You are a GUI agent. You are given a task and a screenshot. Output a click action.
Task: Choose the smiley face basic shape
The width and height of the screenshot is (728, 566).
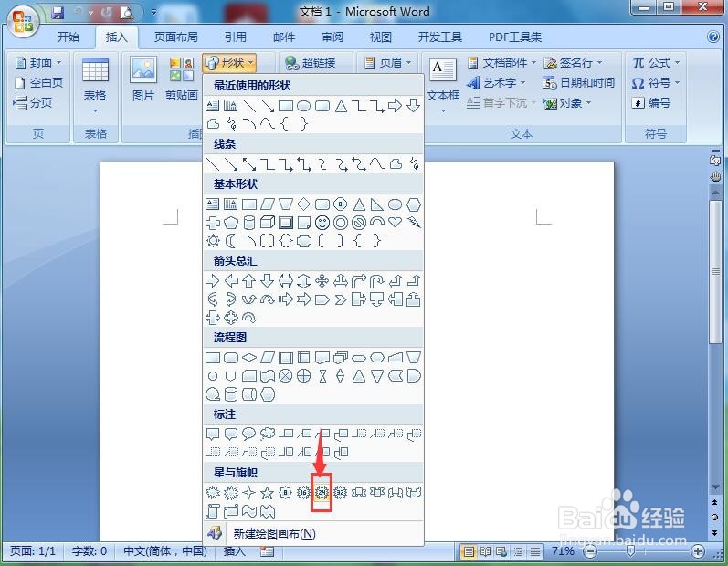(x=322, y=223)
